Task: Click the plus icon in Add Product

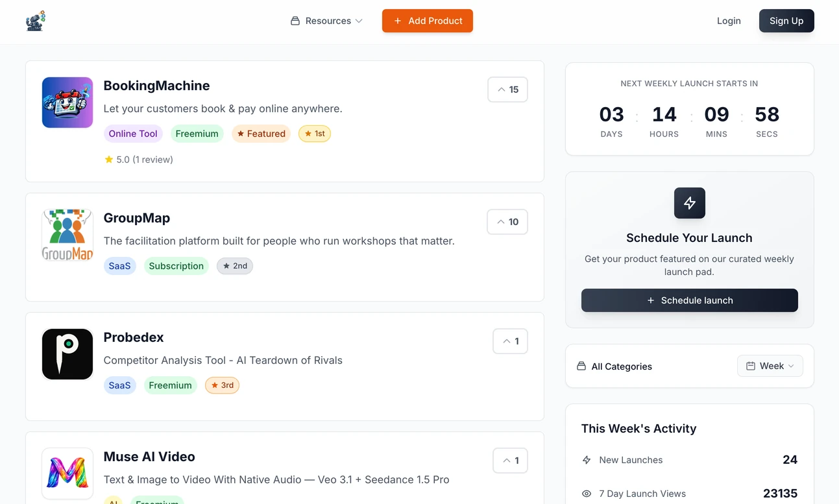Action: coord(398,21)
